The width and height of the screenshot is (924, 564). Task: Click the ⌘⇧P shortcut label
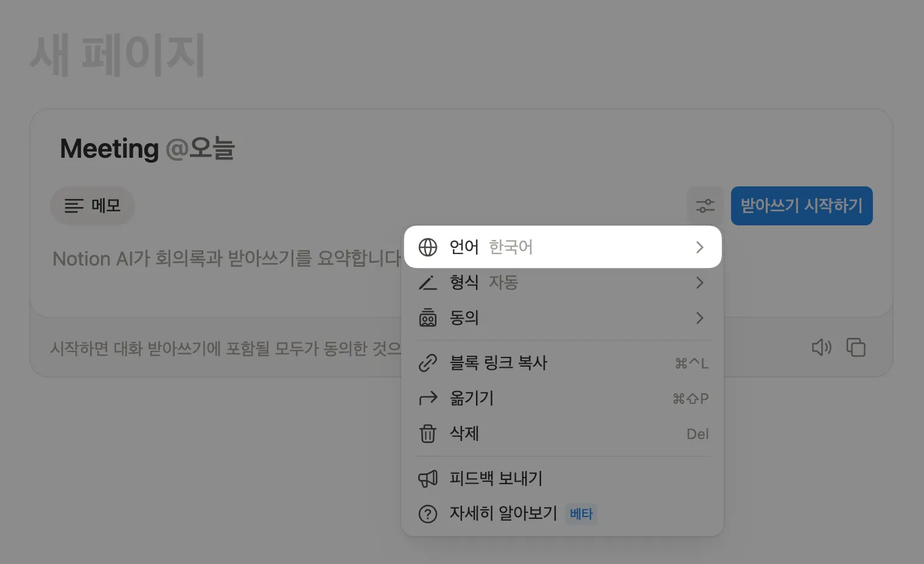pyautogui.click(x=690, y=399)
